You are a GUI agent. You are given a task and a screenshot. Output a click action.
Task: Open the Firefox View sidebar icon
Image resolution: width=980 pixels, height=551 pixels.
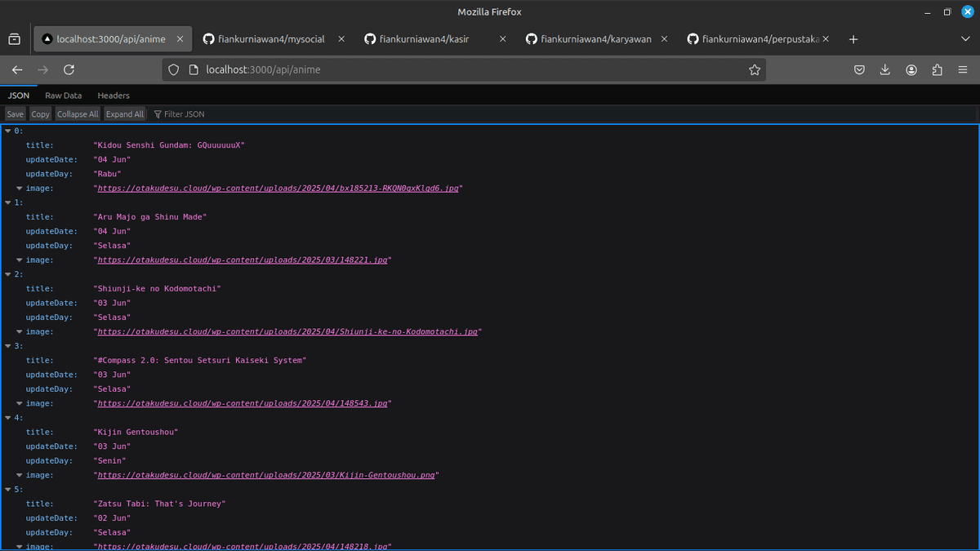[x=14, y=38]
